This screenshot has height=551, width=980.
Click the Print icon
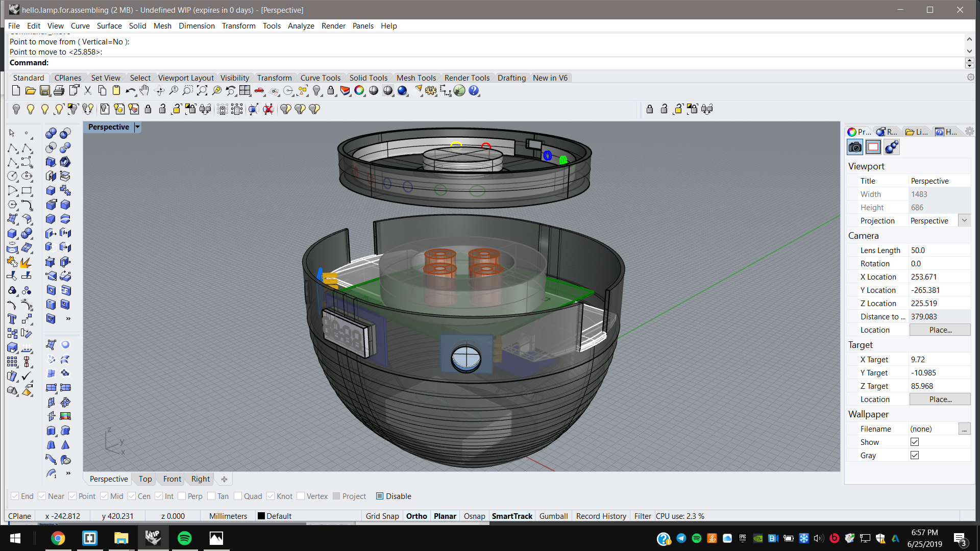59,91
